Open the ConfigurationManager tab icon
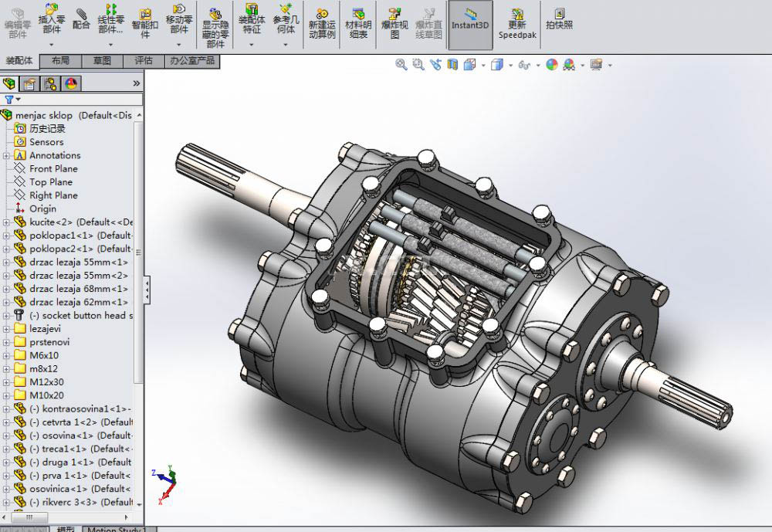The height and width of the screenshot is (532, 772). [50, 83]
